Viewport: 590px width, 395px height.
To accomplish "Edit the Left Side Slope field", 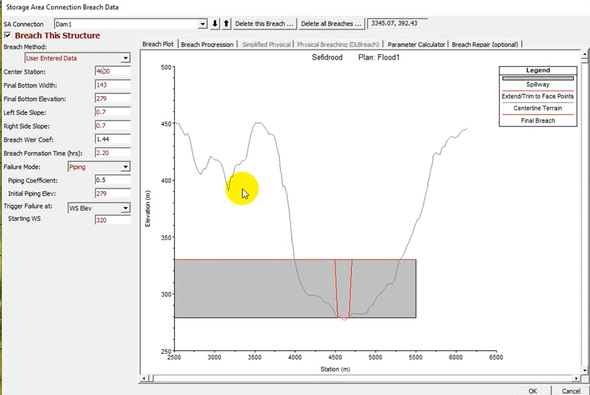I will pos(113,112).
